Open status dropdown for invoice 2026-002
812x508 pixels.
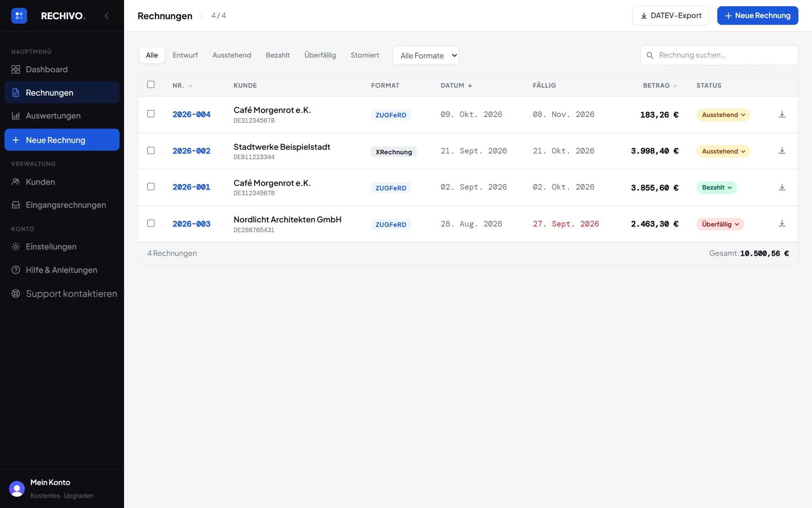pyautogui.click(x=723, y=151)
